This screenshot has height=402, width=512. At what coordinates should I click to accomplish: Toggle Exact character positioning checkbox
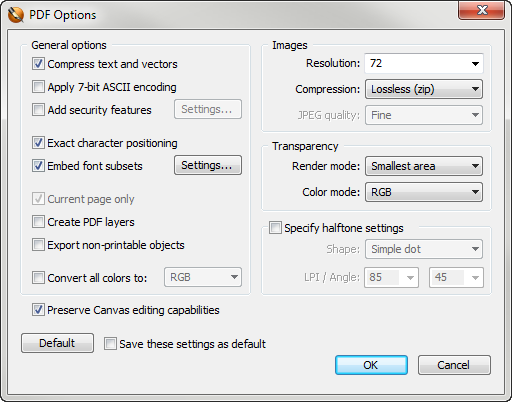[38, 143]
